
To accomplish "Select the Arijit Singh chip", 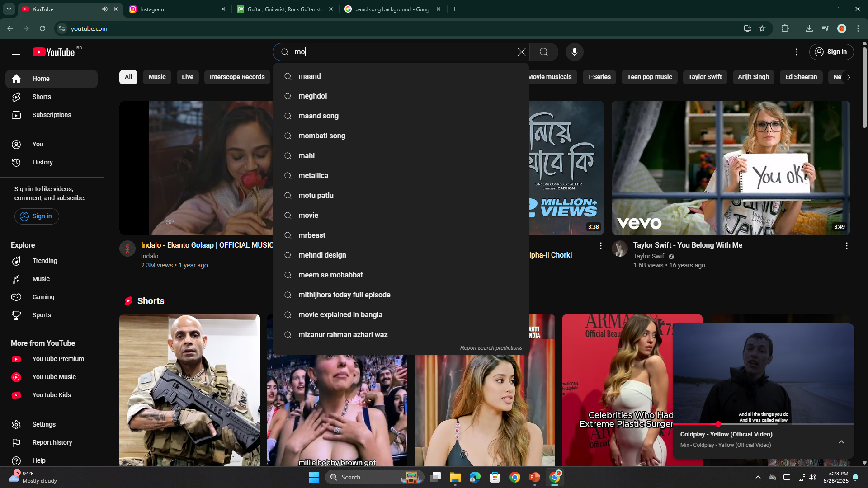I will point(753,77).
